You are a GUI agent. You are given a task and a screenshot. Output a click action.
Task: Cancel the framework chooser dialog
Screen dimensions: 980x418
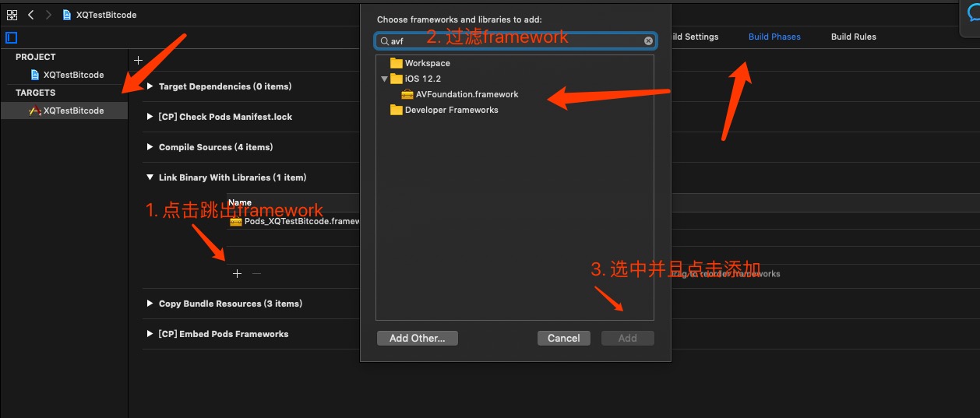(563, 339)
